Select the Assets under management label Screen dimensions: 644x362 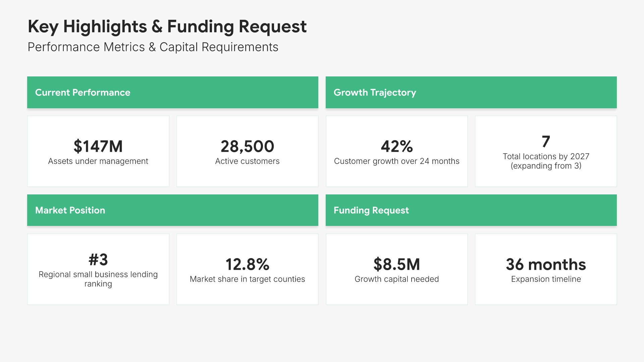coord(98,161)
